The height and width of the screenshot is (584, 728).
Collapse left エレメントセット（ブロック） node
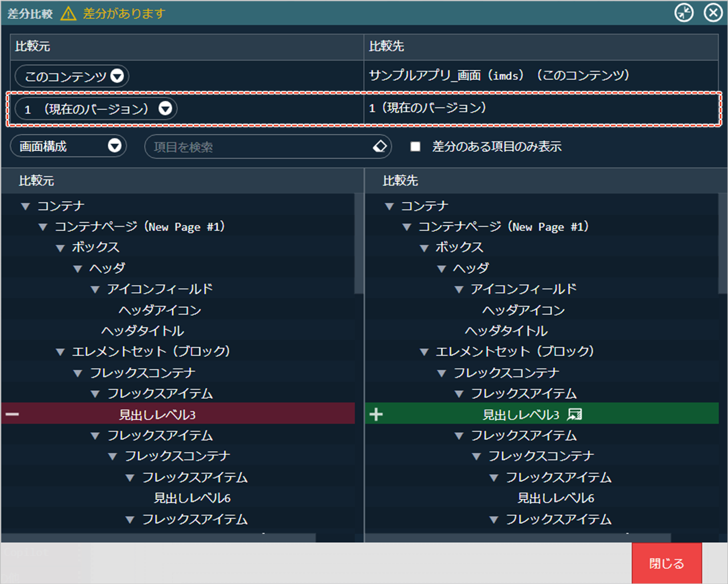(60, 352)
